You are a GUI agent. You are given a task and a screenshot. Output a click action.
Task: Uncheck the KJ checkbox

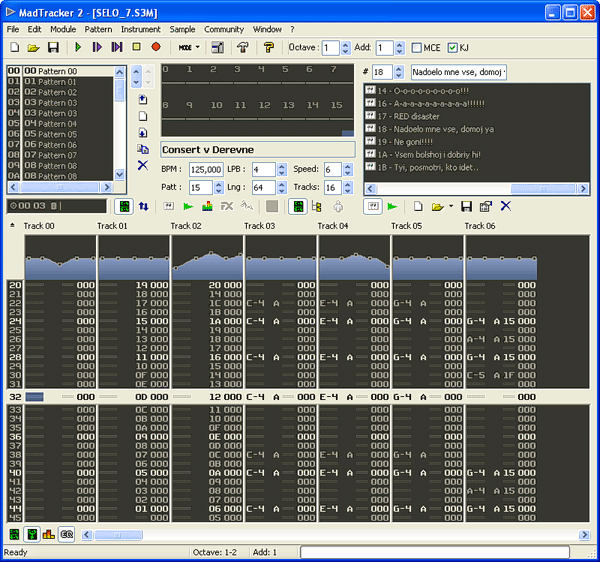click(x=453, y=47)
